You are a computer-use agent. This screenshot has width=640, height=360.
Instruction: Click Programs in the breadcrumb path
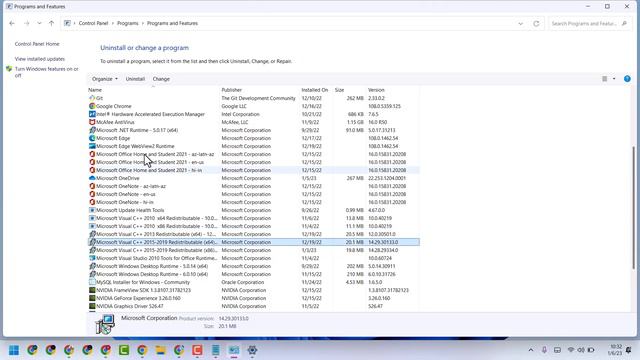(x=128, y=23)
